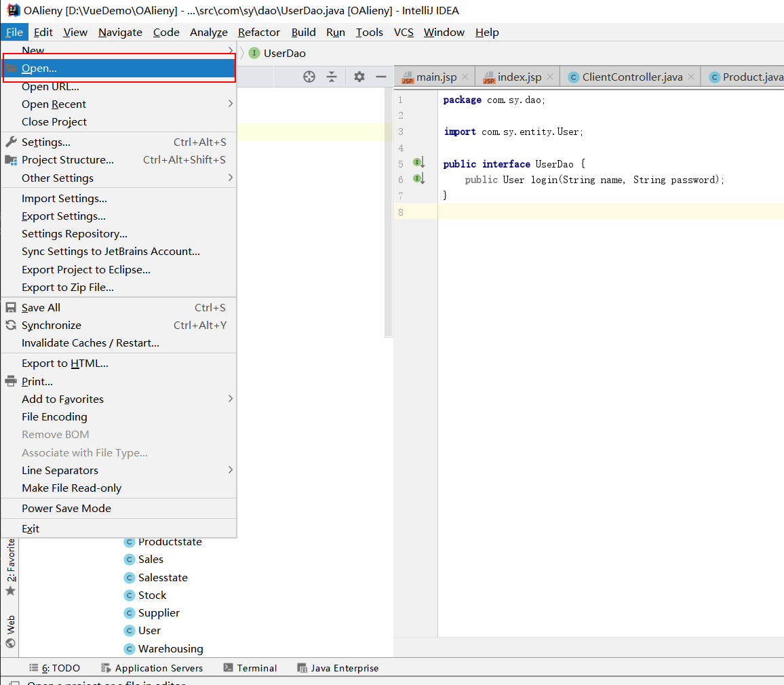
Task: Click the collapse all icon in project panel
Action: tap(332, 77)
